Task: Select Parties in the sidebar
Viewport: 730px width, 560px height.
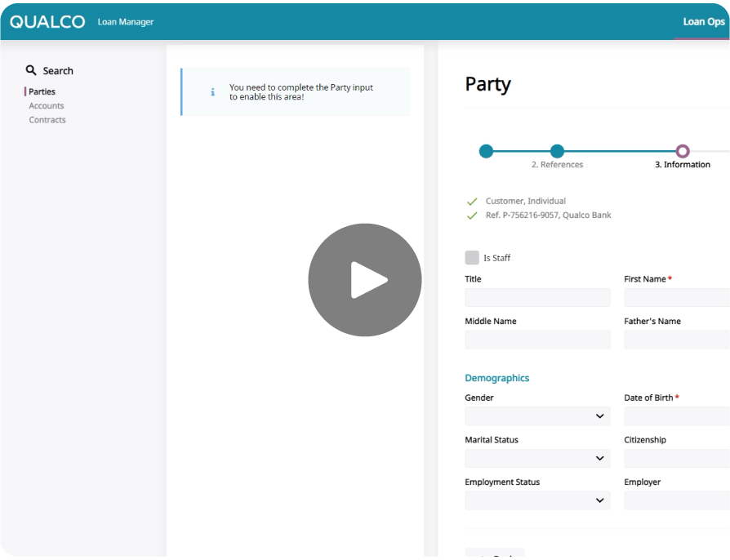Action: click(x=42, y=91)
